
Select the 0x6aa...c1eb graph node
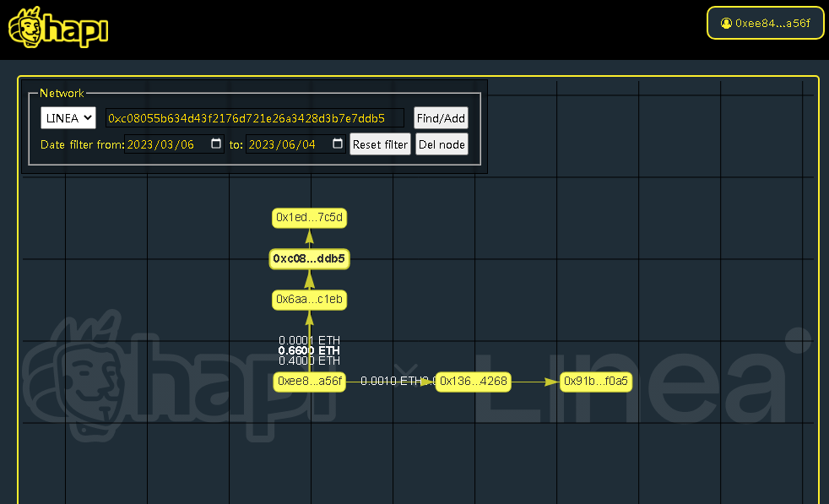(309, 300)
